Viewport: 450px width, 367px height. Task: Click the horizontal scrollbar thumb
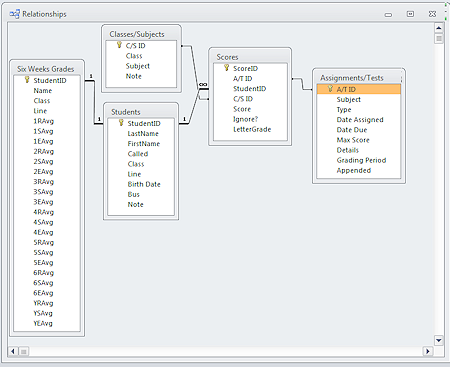24,351
